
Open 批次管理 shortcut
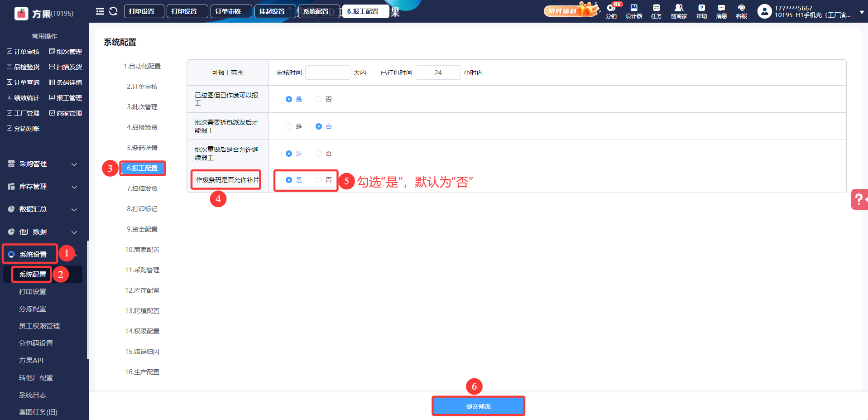coord(66,52)
